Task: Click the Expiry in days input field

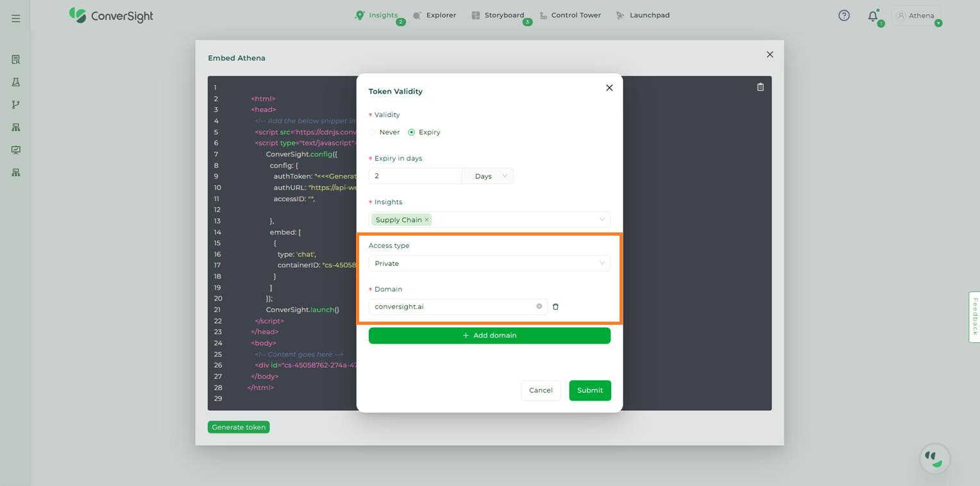Action: (414, 176)
